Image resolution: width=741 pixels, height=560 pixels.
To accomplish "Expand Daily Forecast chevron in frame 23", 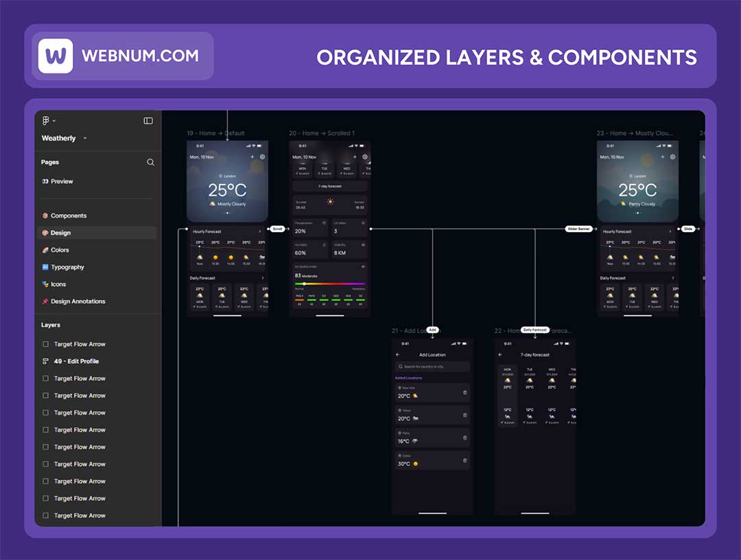I will click(x=673, y=278).
